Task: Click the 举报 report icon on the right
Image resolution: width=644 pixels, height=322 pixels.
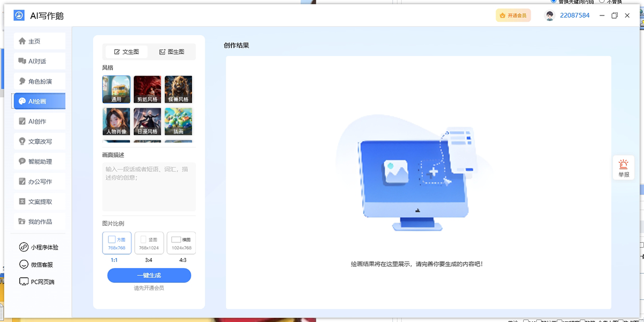Action: point(623,167)
